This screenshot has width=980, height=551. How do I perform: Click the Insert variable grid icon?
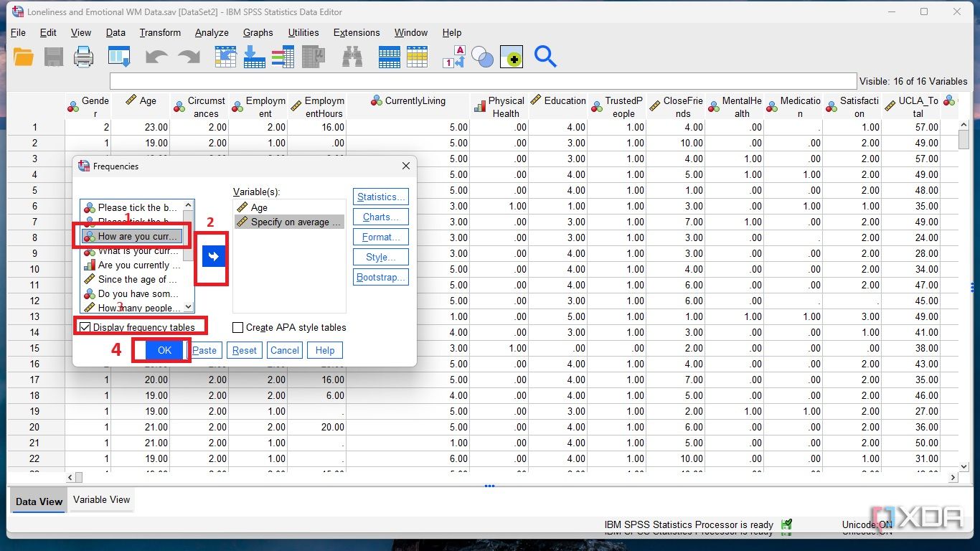click(417, 57)
